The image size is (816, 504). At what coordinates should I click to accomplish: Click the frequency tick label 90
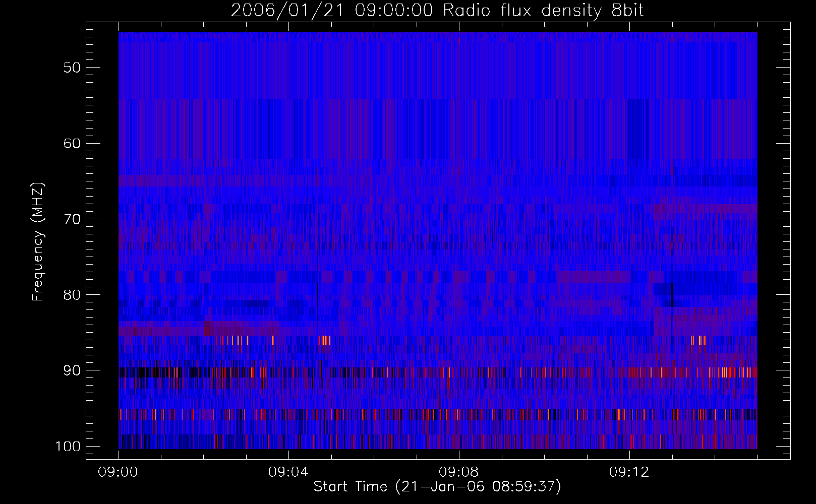point(72,370)
